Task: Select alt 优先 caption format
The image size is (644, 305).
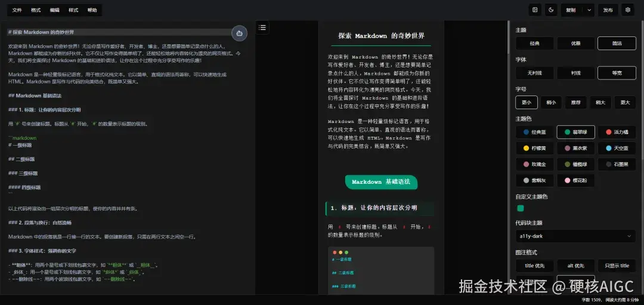Action: point(575,266)
